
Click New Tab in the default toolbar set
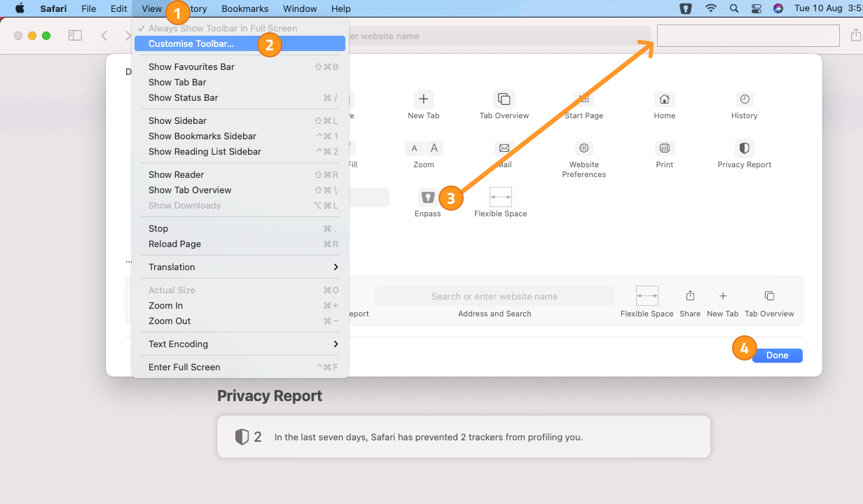(723, 304)
